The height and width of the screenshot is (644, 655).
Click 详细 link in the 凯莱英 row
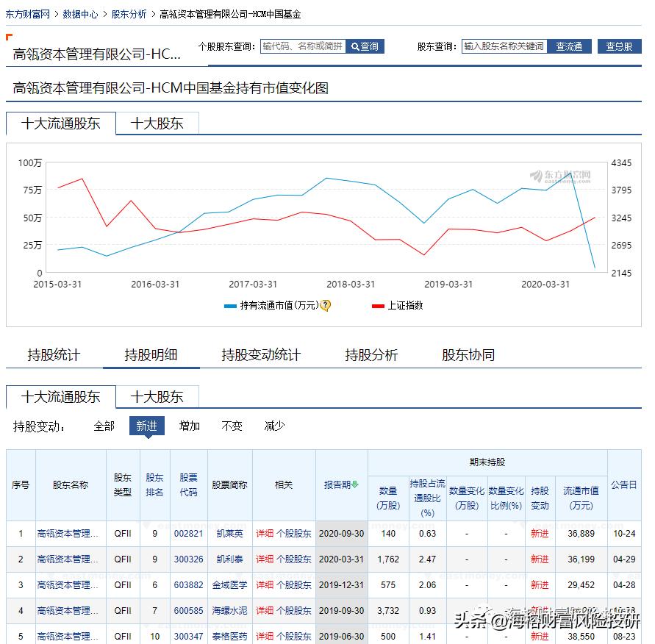tap(267, 534)
